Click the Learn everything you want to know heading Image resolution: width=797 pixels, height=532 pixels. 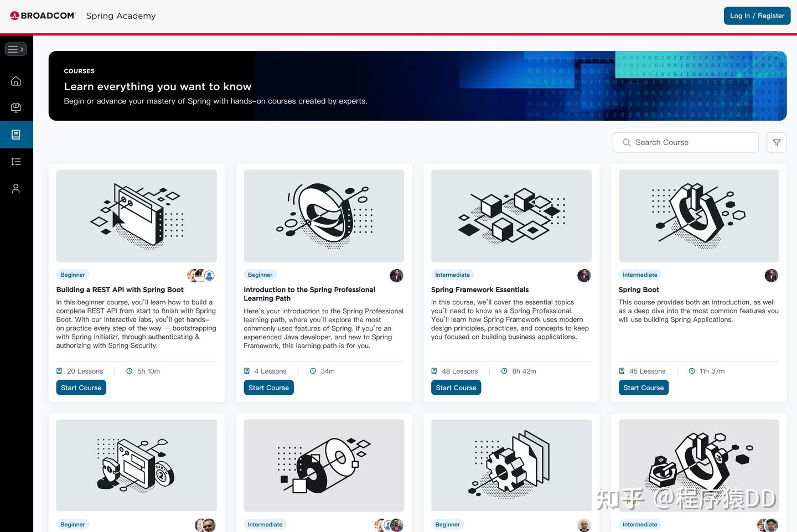pyautogui.click(x=158, y=86)
